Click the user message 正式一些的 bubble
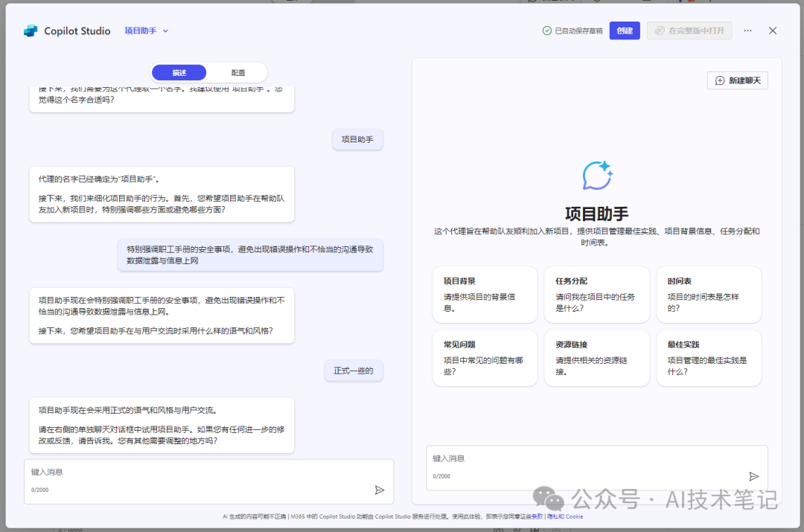This screenshot has height=532, width=804. pos(354,371)
